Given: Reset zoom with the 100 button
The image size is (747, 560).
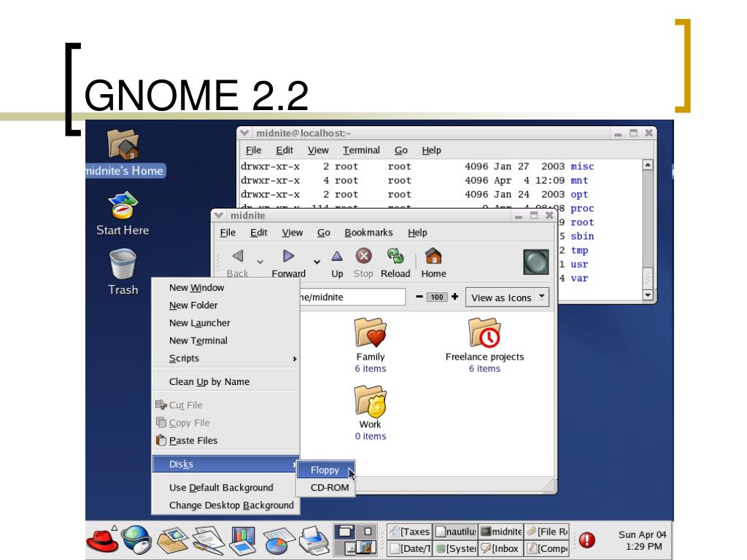Looking at the screenshot, I should [x=437, y=297].
